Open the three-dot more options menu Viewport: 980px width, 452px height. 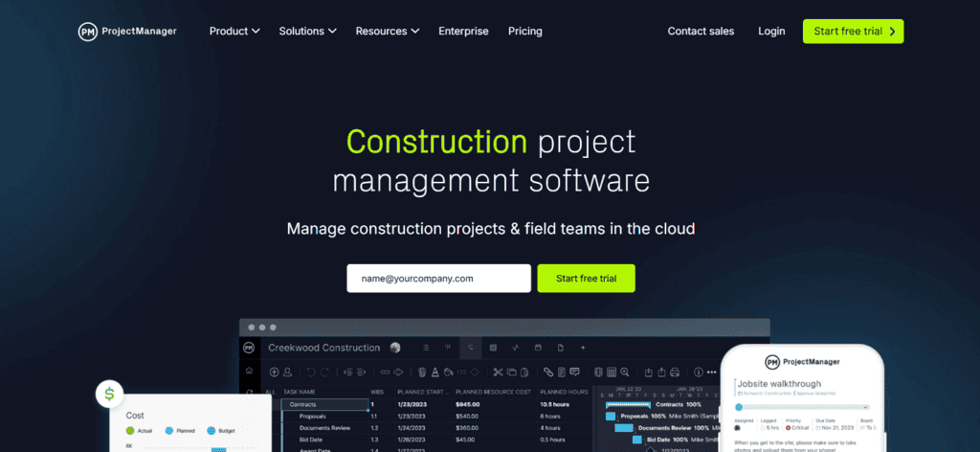tap(711, 372)
